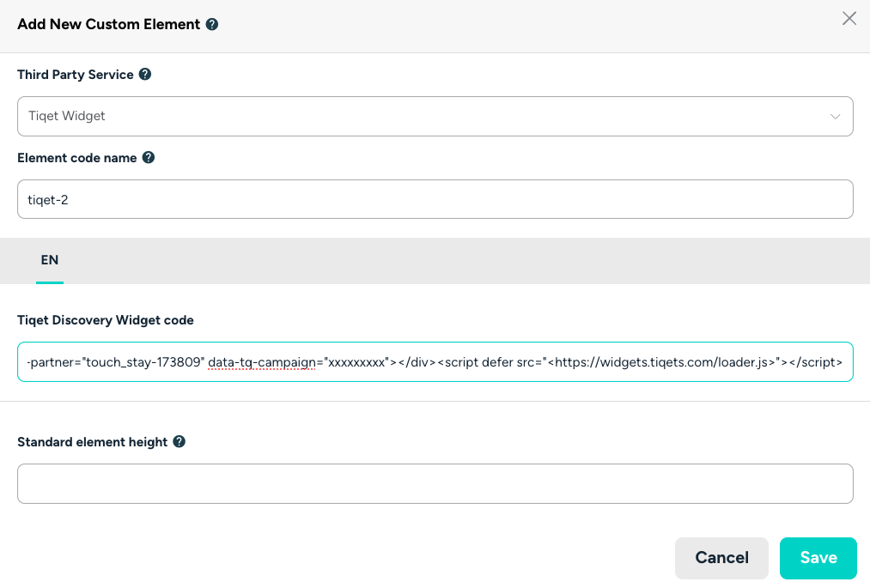Click help icon next to Element code name
Screen dimensions: 870x588
149,158
